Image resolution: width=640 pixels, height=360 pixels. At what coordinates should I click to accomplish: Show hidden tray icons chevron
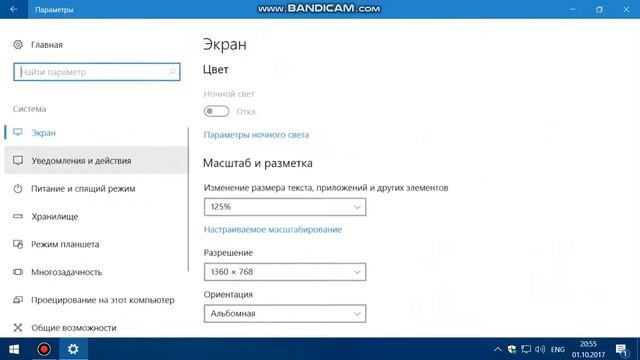[497, 349]
